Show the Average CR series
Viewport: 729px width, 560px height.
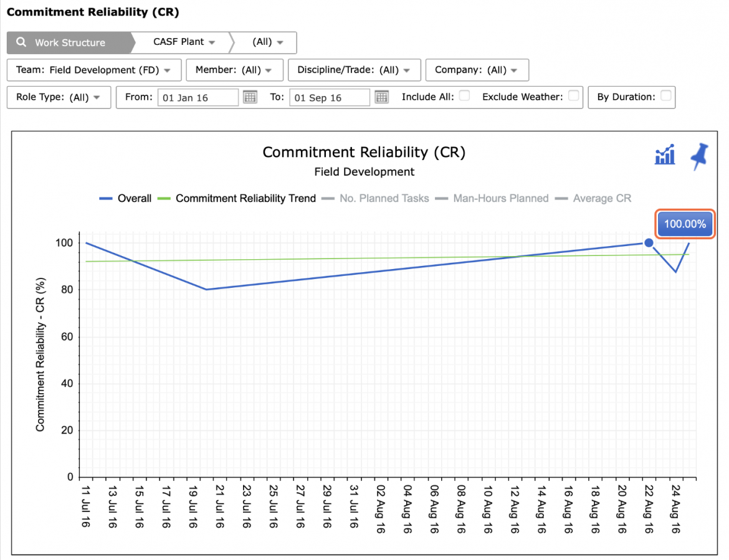pos(593,199)
